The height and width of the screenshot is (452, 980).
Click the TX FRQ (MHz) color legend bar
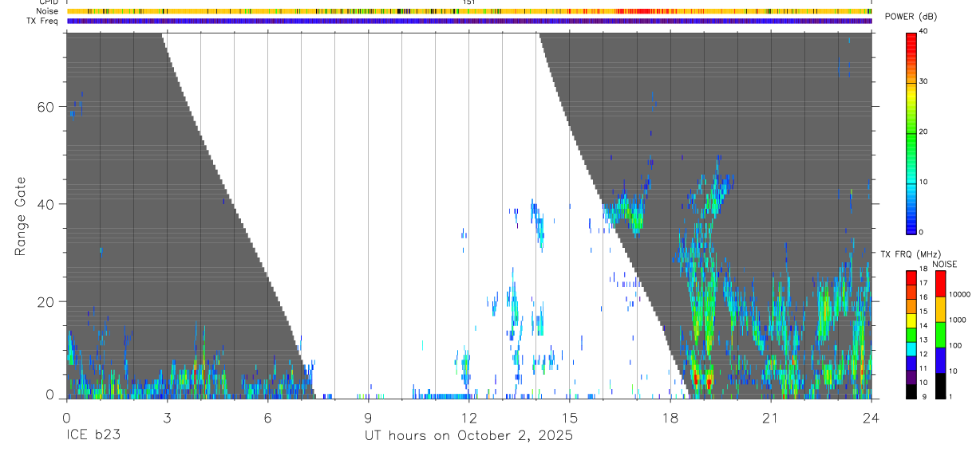[911, 334]
